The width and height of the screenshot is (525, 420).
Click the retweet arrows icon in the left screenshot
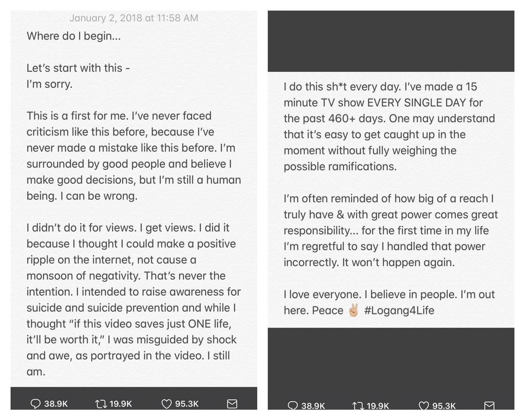pos(101,403)
